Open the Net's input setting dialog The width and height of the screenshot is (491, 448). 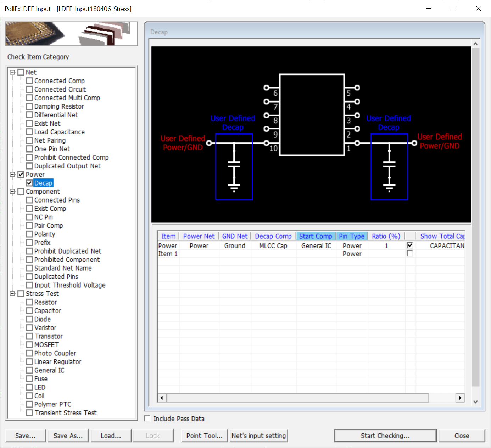(x=258, y=436)
